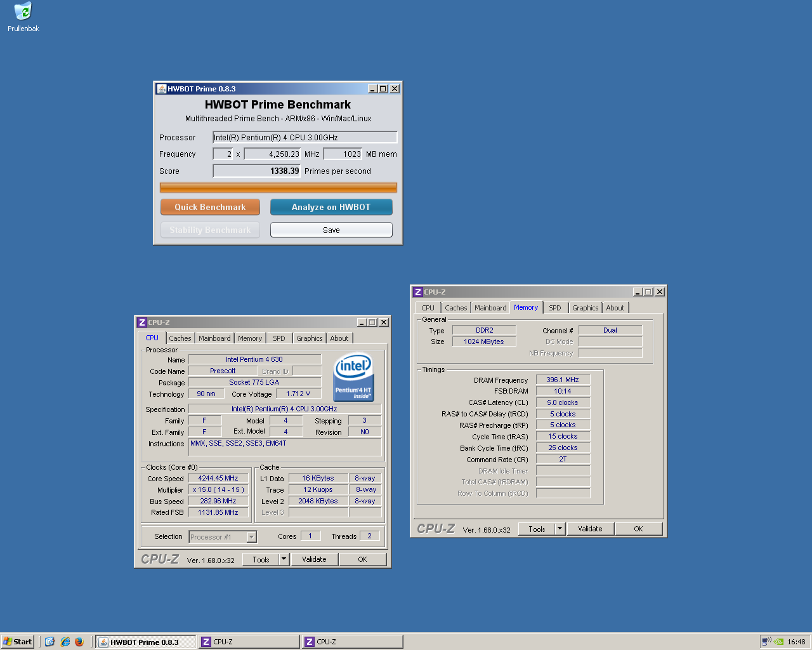
Task: Switch to first CPU-Z taskbar button
Action: tap(249, 642)
